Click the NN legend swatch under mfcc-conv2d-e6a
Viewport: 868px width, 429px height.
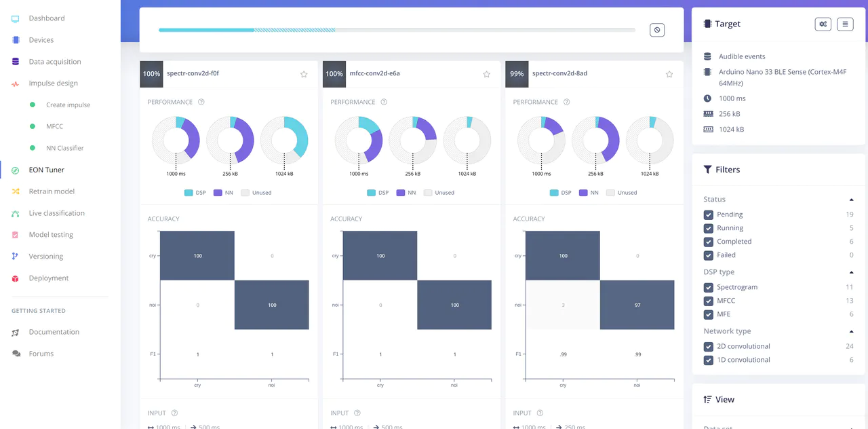[x=401, y=193]
